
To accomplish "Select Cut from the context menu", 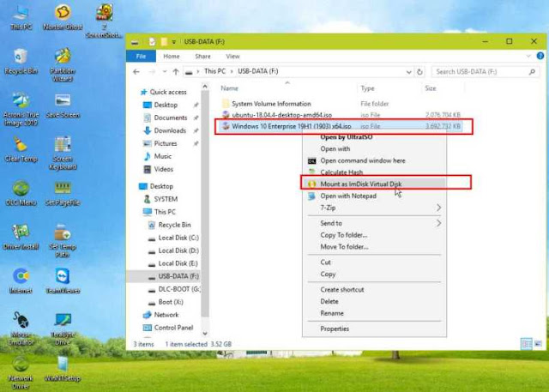I will pos(374,262).
